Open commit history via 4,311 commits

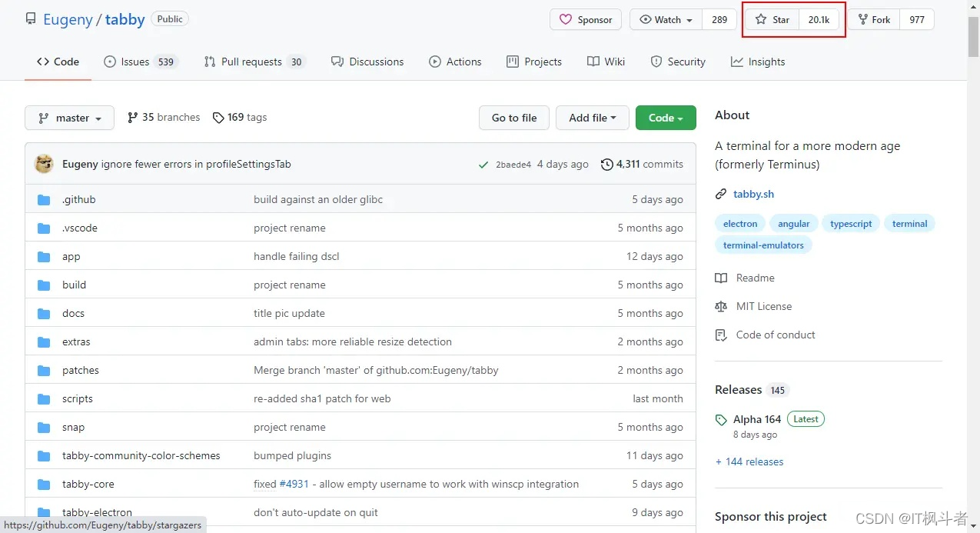coord(642,164)
